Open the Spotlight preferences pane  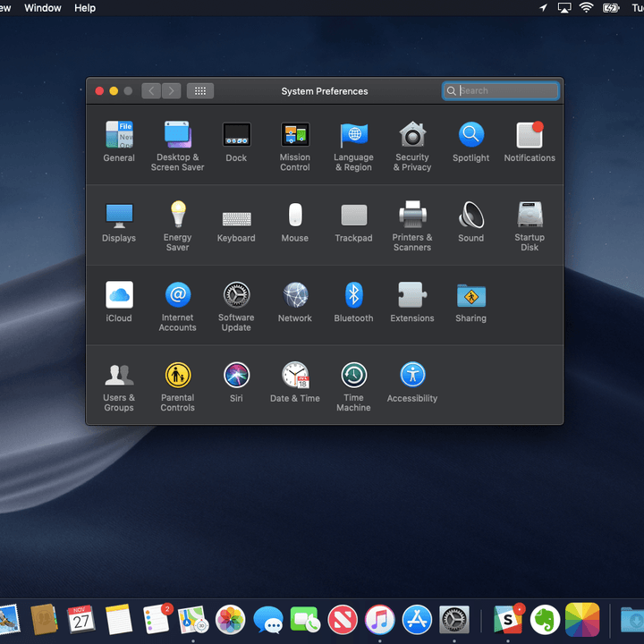[470, 141]
